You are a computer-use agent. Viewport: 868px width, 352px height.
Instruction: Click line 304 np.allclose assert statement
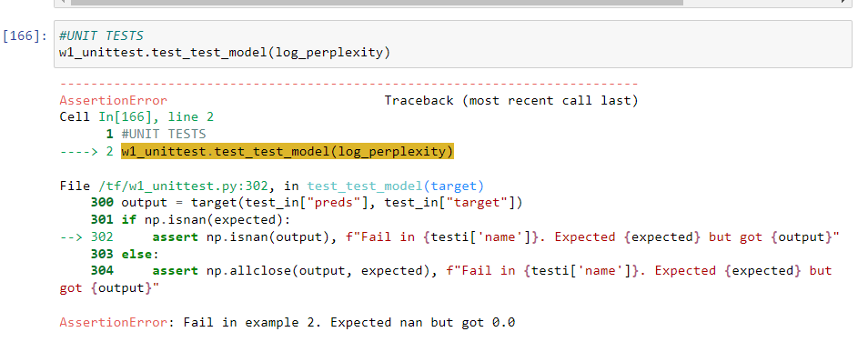pos(446,279)
